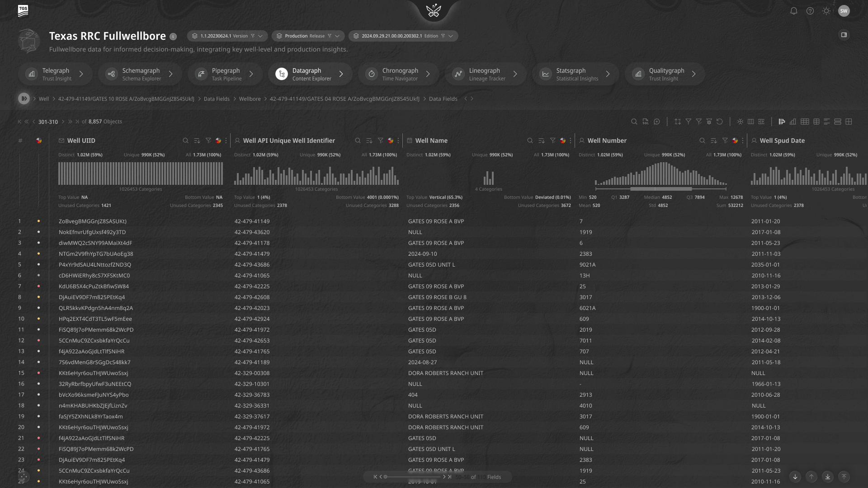Expand the Statsgraph tab chevron
Image resolution: width=868 pixels, height=488 pixels.
click(x=608, y=74)
